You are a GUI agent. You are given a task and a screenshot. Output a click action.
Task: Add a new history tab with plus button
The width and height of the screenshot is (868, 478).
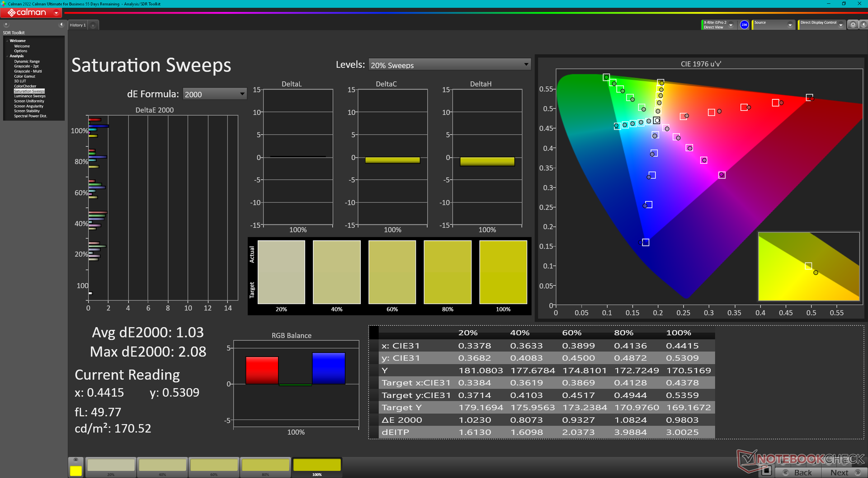coord(93,25)
